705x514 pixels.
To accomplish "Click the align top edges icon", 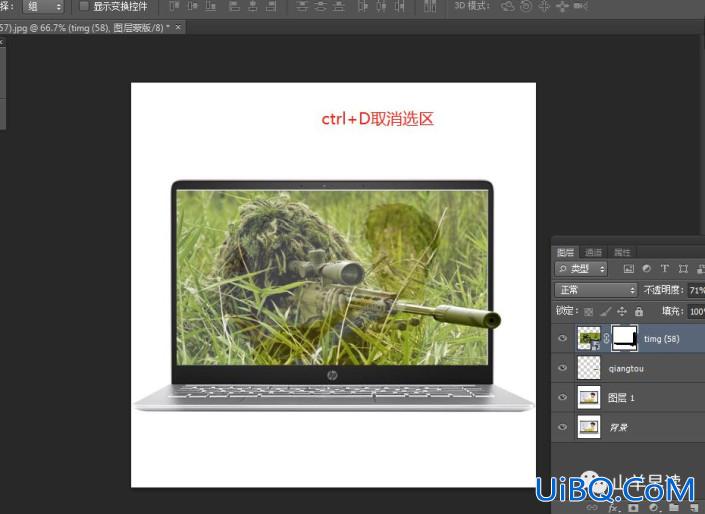I will 174,6.
